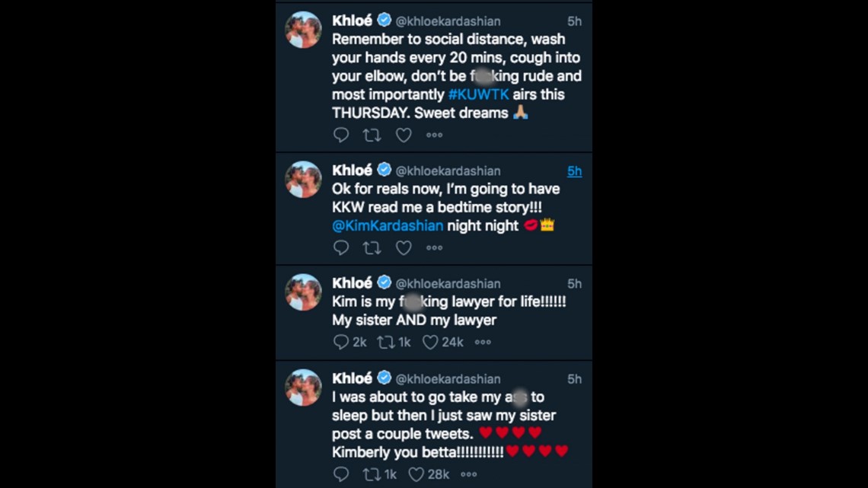This screenshot has width=868, height=488.
Task: Reply to the lawyer for life tweet
Action: (x=341, y=342)
